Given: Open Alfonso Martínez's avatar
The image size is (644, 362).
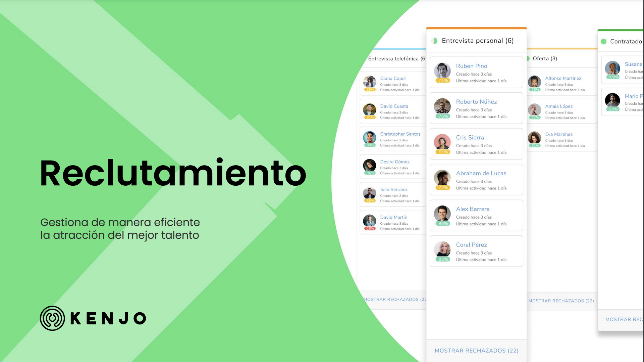Looking at the screenshot, I should coord(535,82).
